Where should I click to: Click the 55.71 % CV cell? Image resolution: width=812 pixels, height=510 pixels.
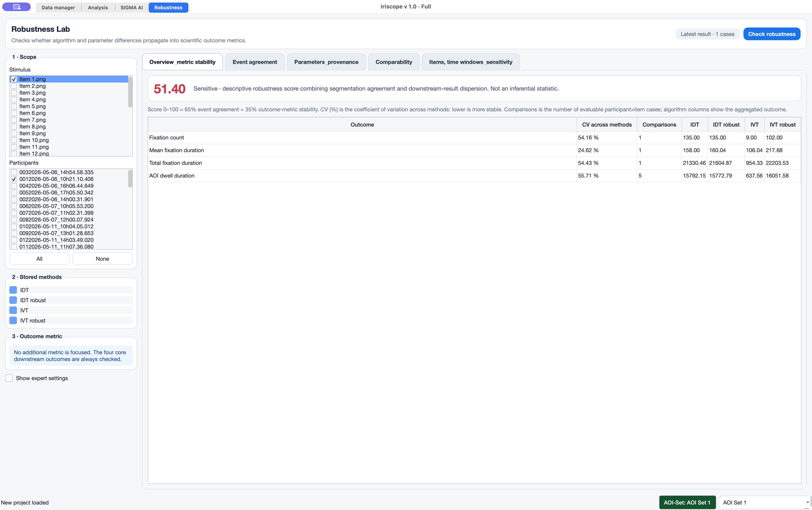pyautogui.click(x=606, y=176)
